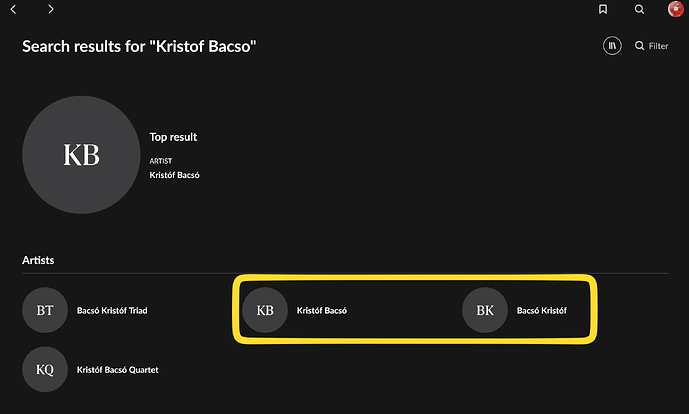689x414 pixels.
Task: Click the Top result label
Action: click(173, 137)
